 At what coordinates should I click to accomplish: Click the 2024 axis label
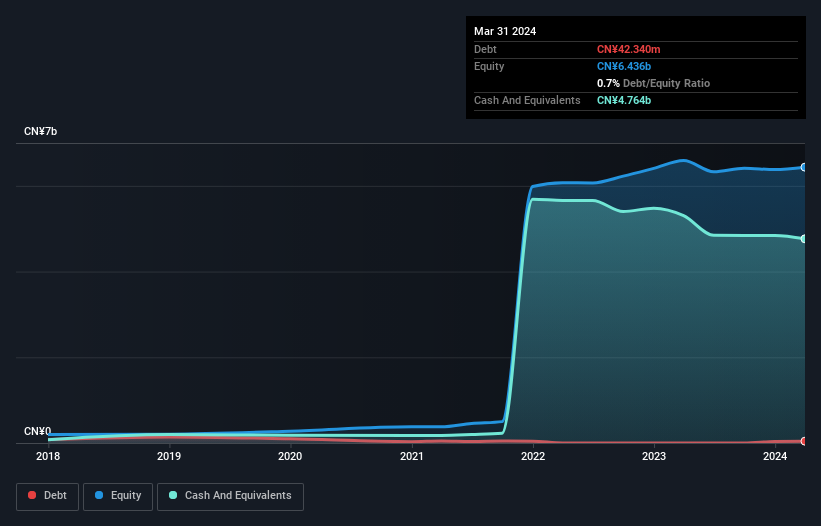coord(775,456)
